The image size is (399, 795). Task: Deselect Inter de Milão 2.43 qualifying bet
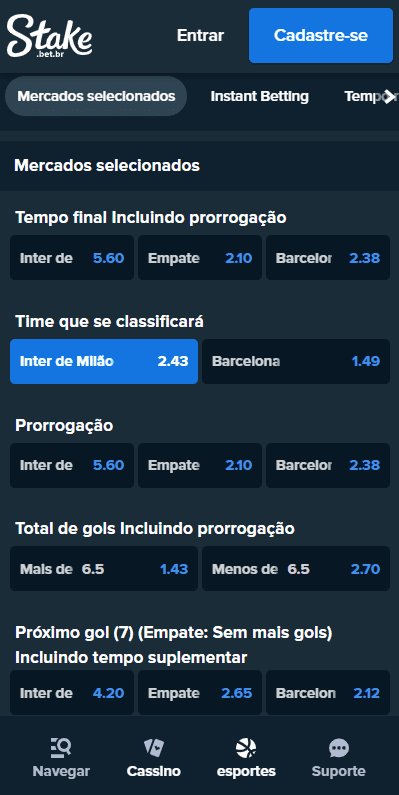click(104, 362)
